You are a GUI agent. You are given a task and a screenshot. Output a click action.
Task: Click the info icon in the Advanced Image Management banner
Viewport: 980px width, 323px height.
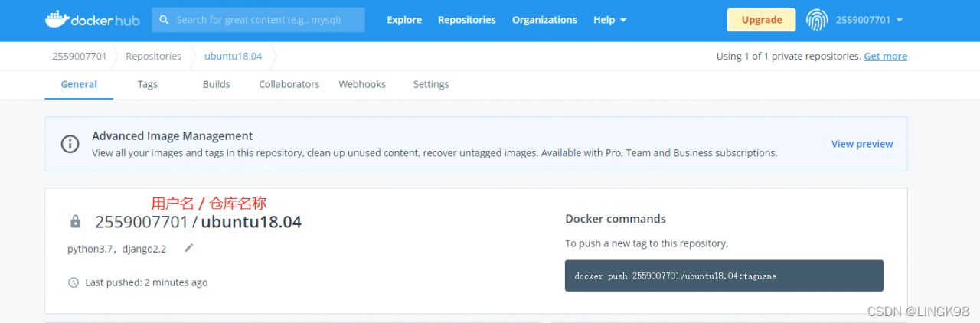click(70, 144)
